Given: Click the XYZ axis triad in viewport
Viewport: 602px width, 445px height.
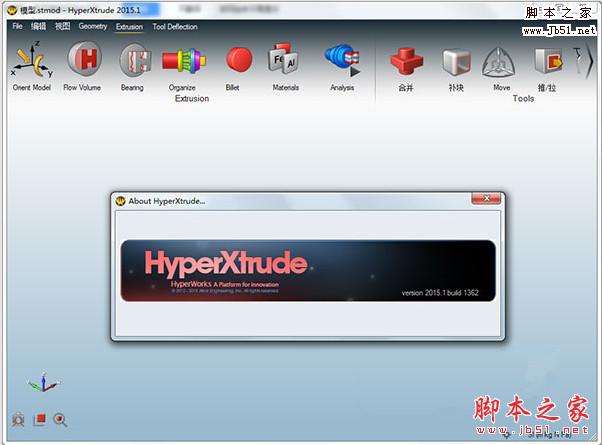Looking at the screenshot, I should 43,382.
